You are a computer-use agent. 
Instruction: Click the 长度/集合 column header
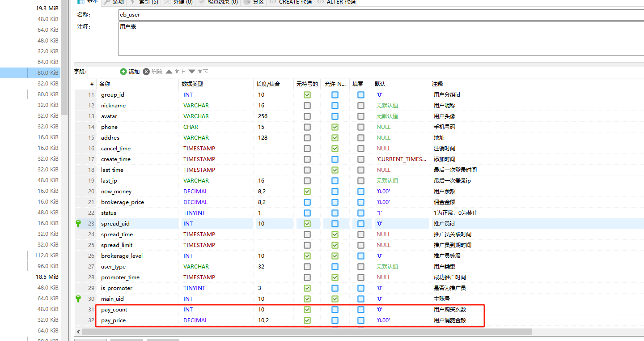(274, 84)
